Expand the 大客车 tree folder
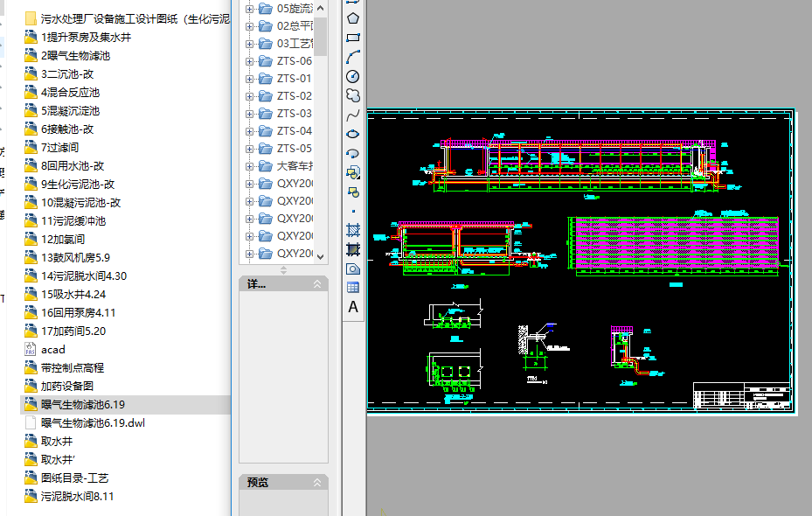 click(250, 166)
